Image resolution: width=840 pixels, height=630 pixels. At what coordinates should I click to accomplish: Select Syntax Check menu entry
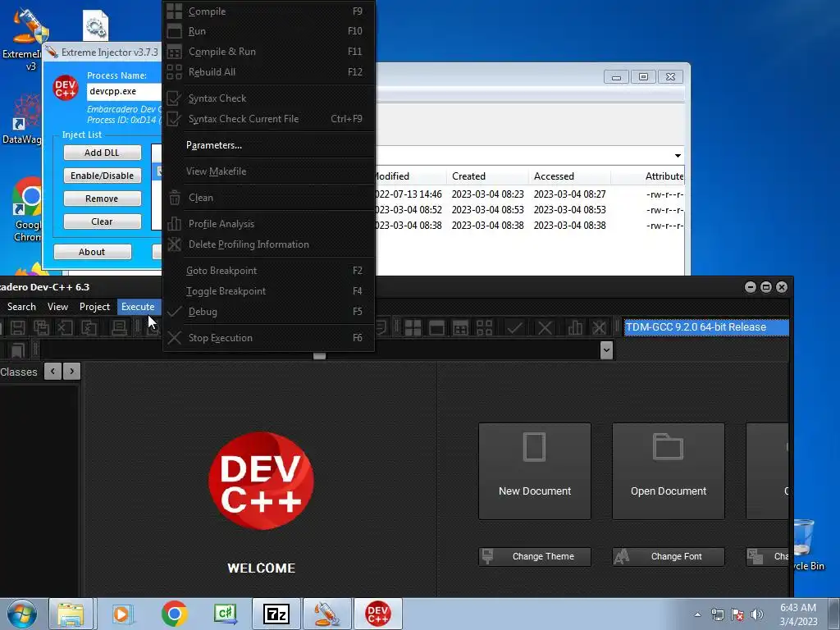268,98
